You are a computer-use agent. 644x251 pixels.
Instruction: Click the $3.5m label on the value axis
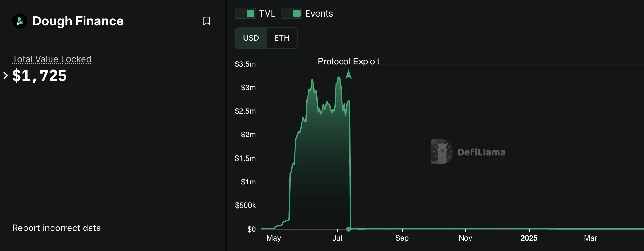click(x=245, y=64)
